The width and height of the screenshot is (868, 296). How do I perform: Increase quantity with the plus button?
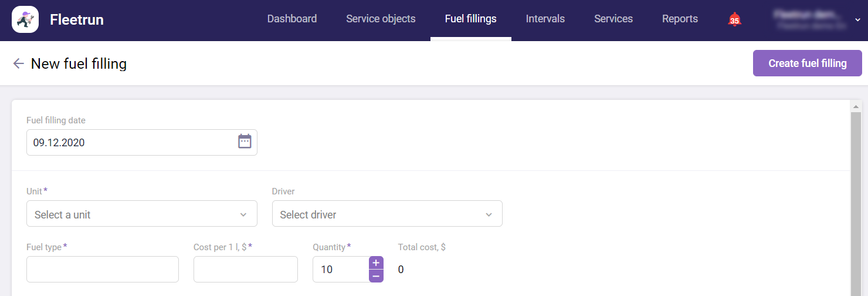pyautogui.click(x=376, y=263)
